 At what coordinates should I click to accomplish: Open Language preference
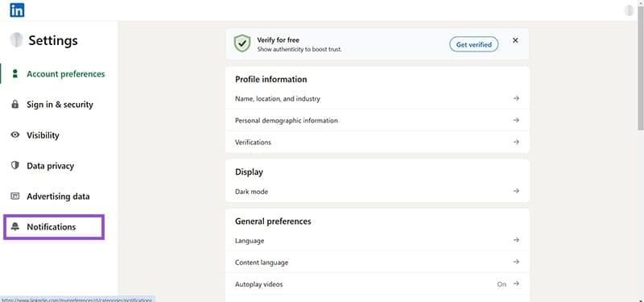click(377, 240)
